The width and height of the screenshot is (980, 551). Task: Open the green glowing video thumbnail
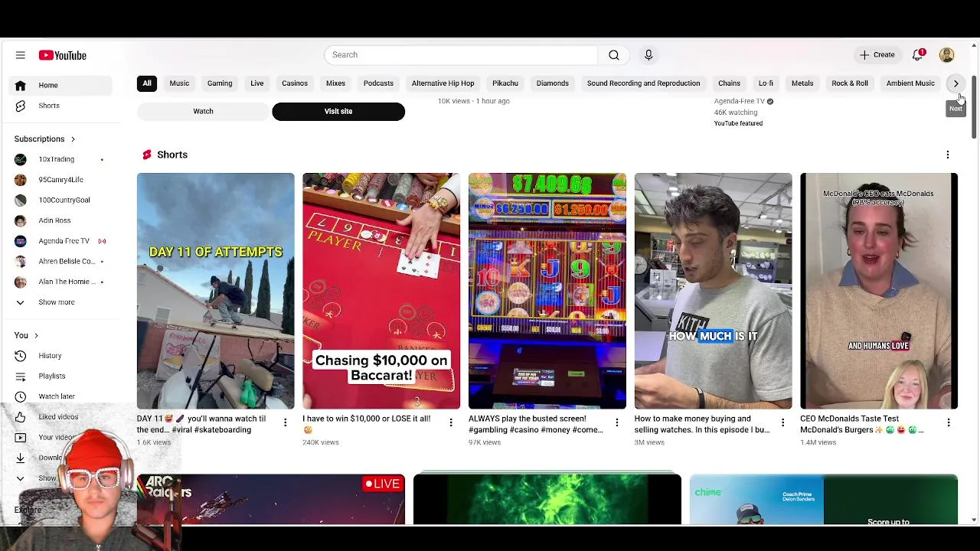(x=547, y=500)
